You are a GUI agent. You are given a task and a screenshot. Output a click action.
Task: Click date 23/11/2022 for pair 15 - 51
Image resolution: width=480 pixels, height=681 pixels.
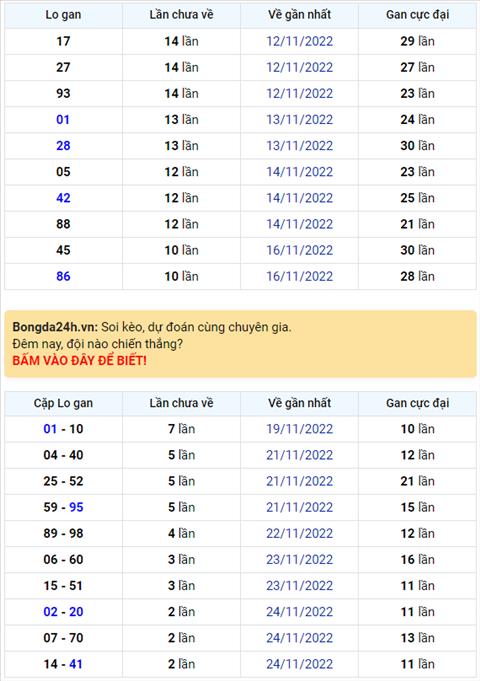pyautogui.click(x=300, y=585)
